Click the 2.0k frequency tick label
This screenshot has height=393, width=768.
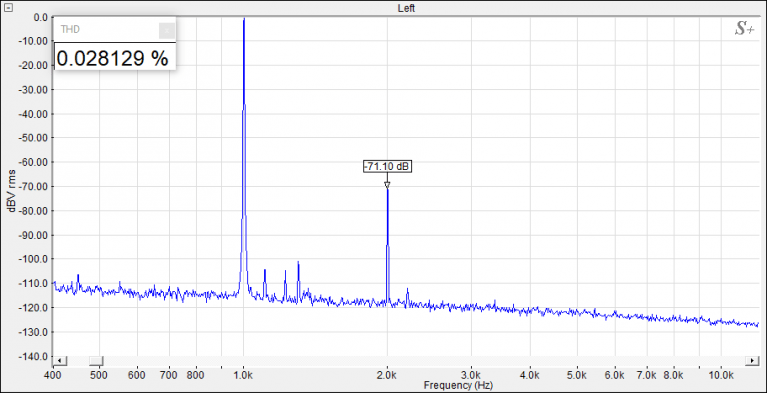387,375
